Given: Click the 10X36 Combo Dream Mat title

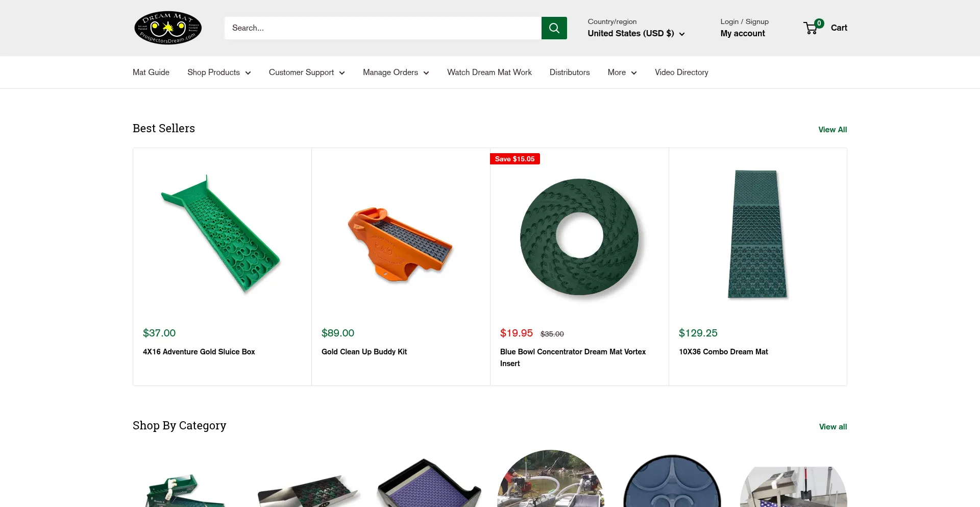Looking at the screenshot, I should 723,352.
